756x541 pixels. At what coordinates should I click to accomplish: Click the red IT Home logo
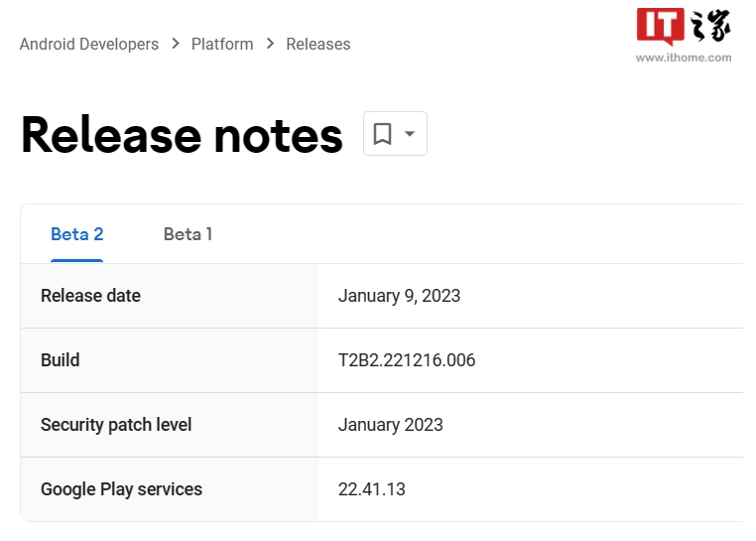[661, 26]
